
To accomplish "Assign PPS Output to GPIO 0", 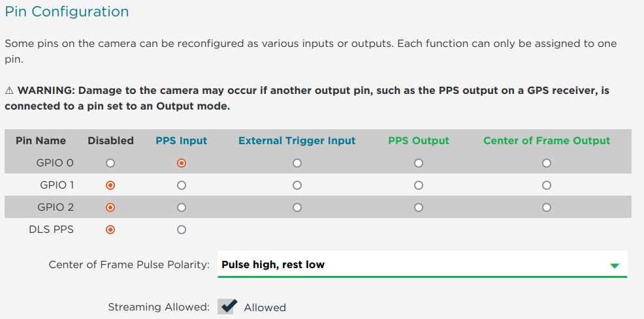I will pos(419,162).
